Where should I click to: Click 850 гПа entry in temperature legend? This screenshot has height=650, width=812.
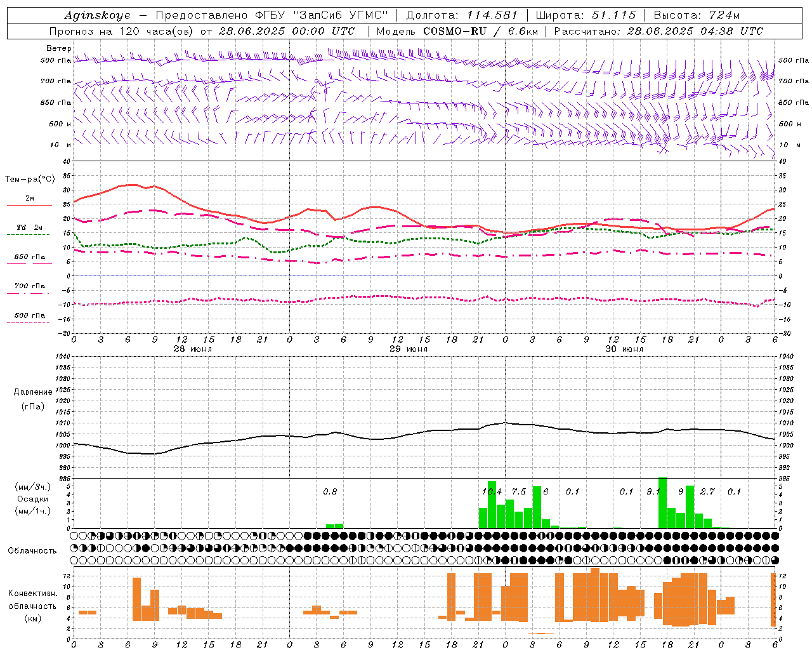(x=30, y=257)
